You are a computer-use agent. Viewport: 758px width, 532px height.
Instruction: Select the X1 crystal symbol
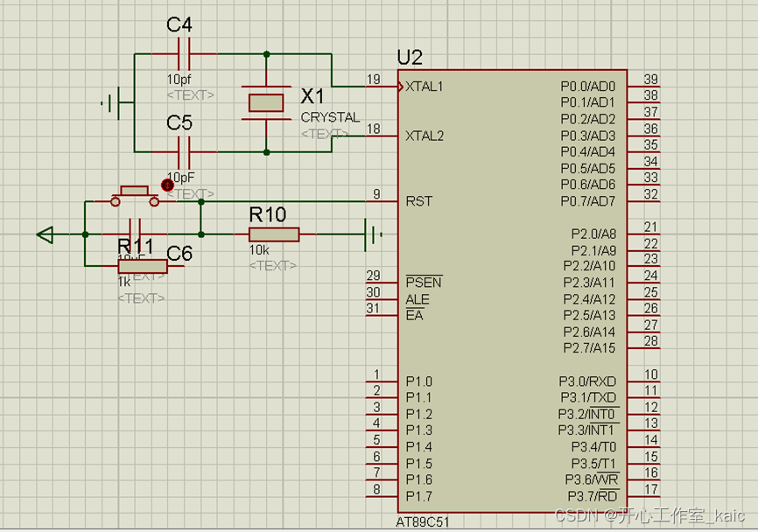pyautogui.click(x=266, y=103)
